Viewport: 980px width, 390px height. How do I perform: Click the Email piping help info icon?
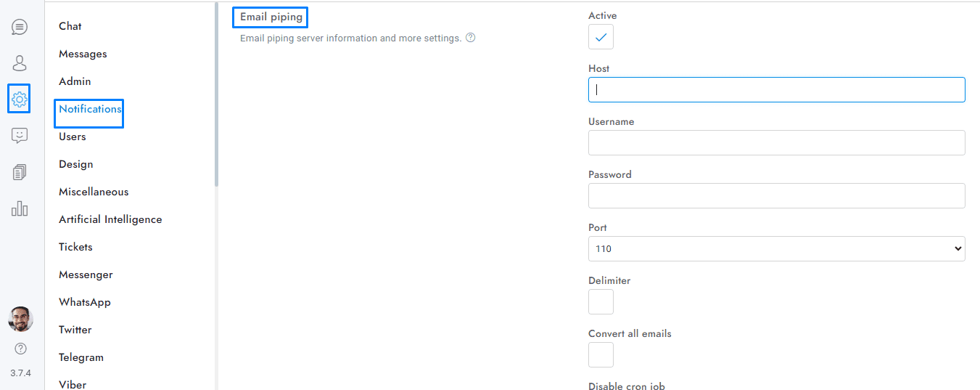(x=470, y=38)
